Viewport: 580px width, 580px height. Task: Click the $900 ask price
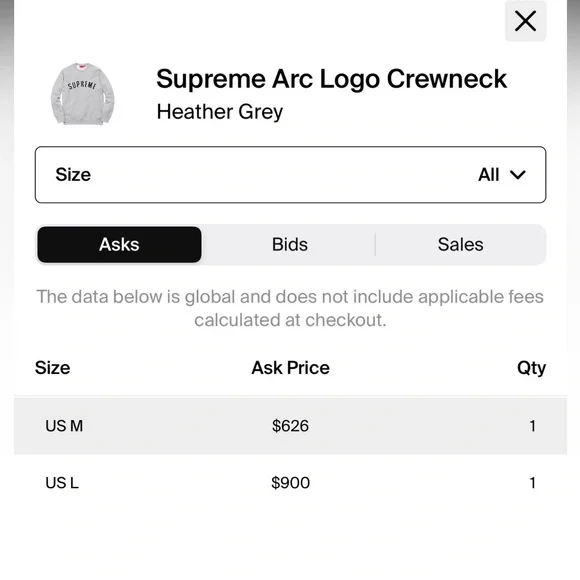point(290,483)
